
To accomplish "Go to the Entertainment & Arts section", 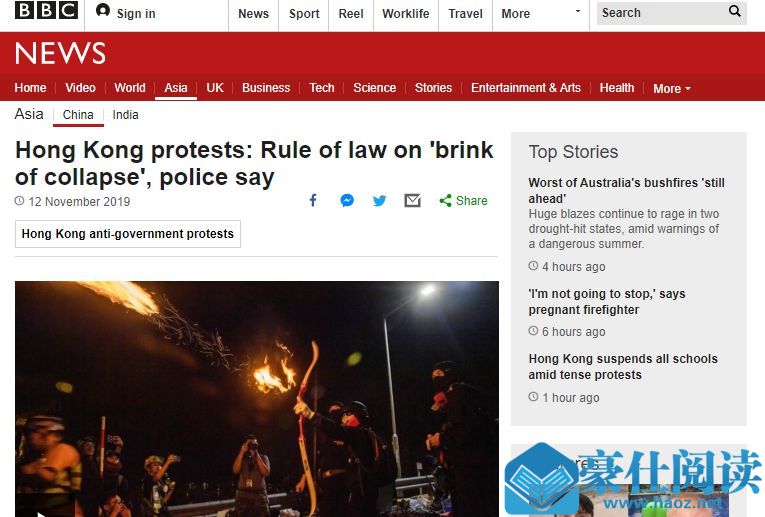I will (x=525, y=88).
